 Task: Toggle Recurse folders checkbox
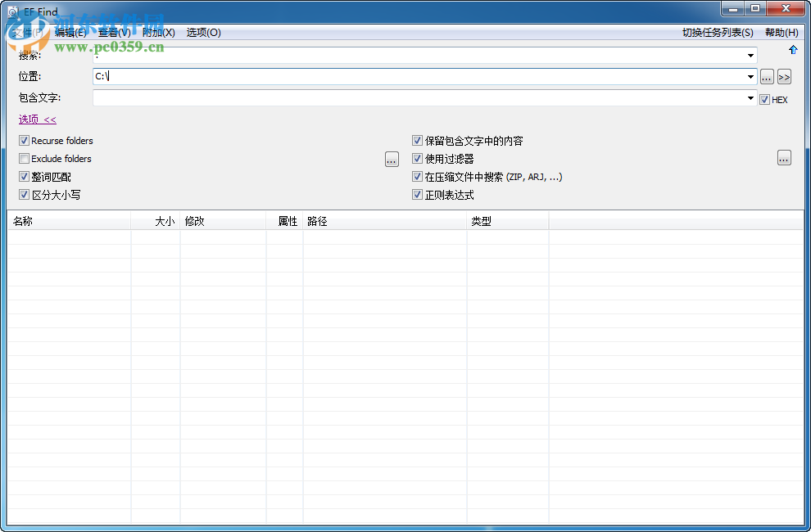tap(24, 141)
